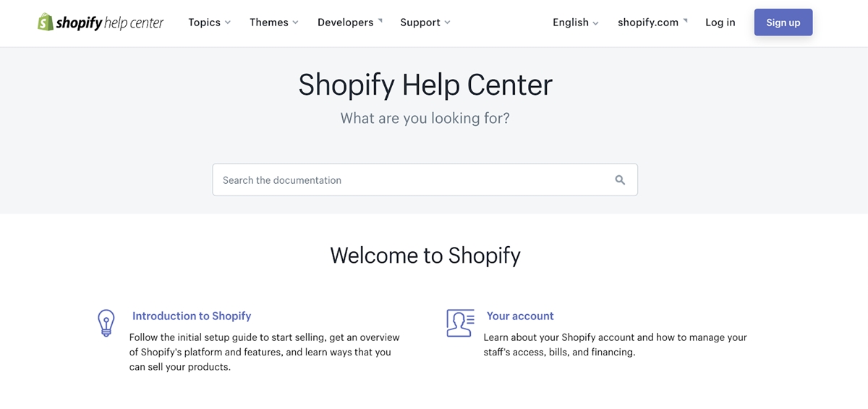Click the help center logo text
This screenshot has height=409, width=868.
click(133, 22)
